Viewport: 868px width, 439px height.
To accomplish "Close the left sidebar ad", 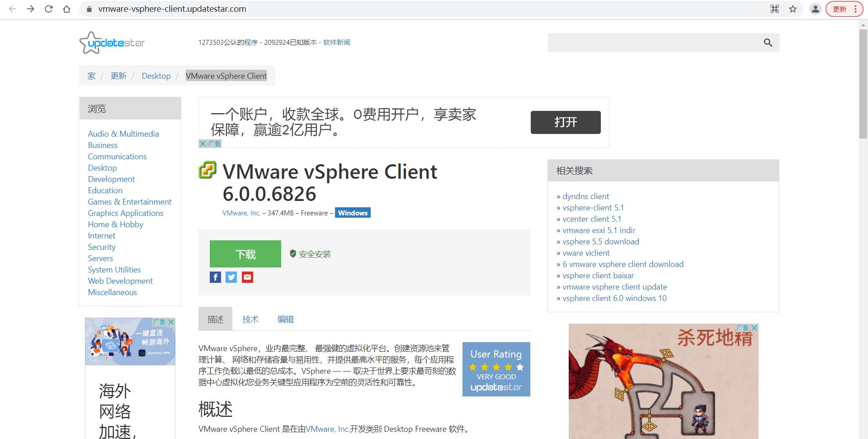I will (x=171, y=322).
